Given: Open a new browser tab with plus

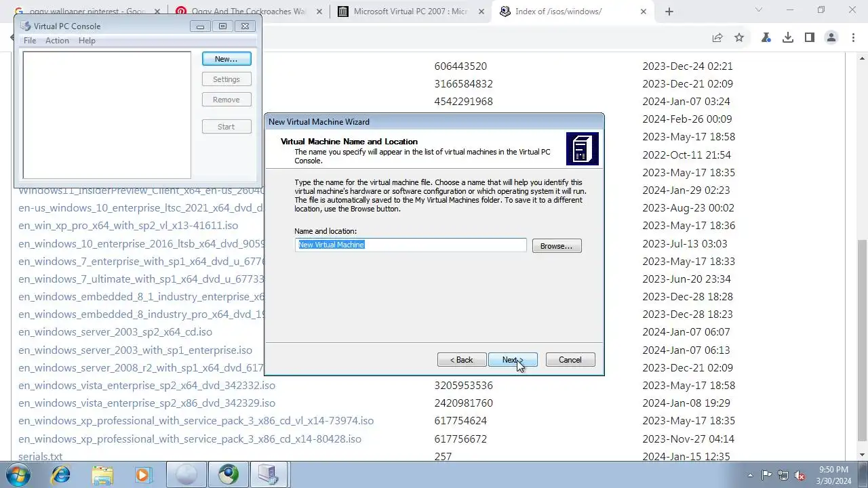Looking at the screenshot, I should 669,12.
